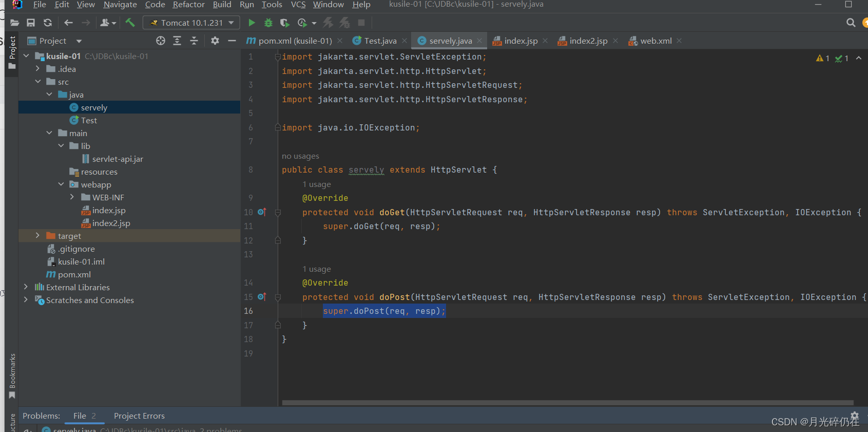The image size is (868, 432).
Task: Navigate back with the left arrow icon
Action: click(68, 23)
